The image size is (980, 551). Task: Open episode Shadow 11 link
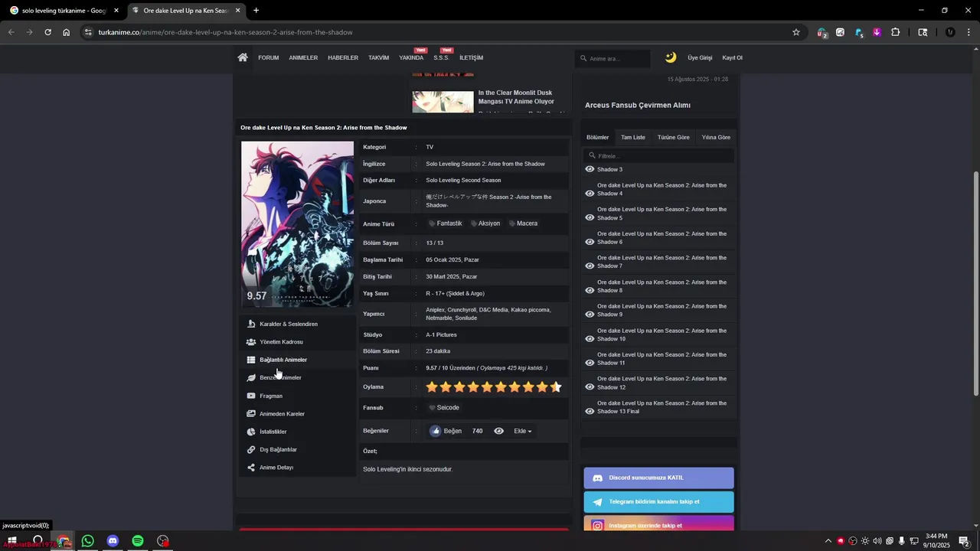(x=661, y=359)
